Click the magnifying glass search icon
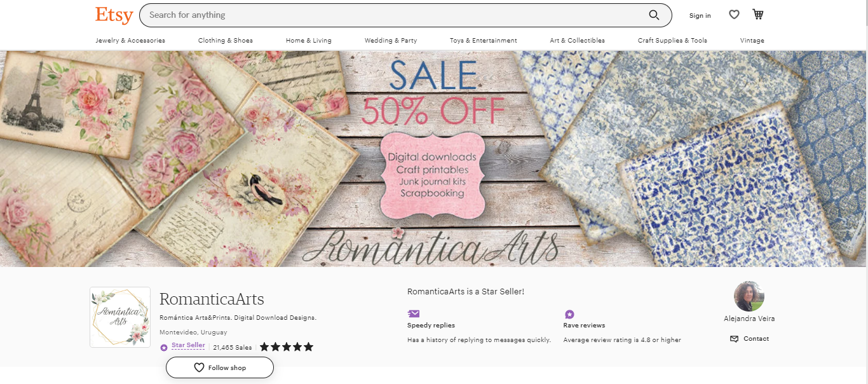This screenshot has height=384, width=868. [x=654, y=15]
